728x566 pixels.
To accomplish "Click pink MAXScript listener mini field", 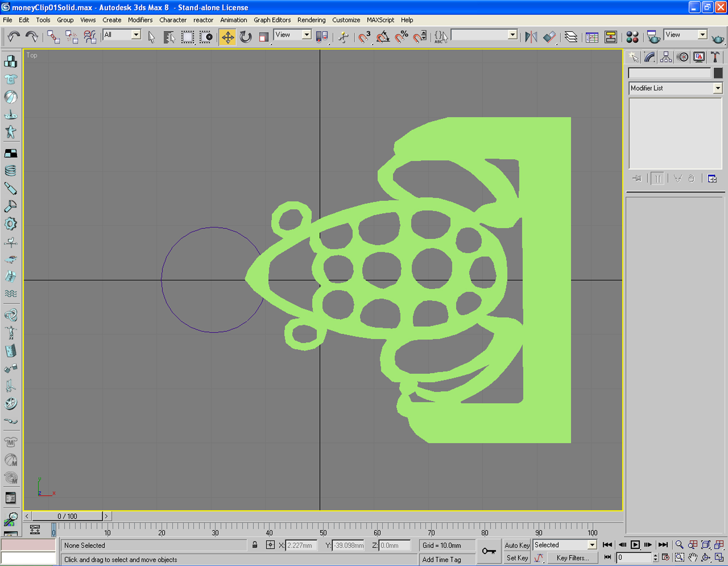I will (x=28, y=545).
